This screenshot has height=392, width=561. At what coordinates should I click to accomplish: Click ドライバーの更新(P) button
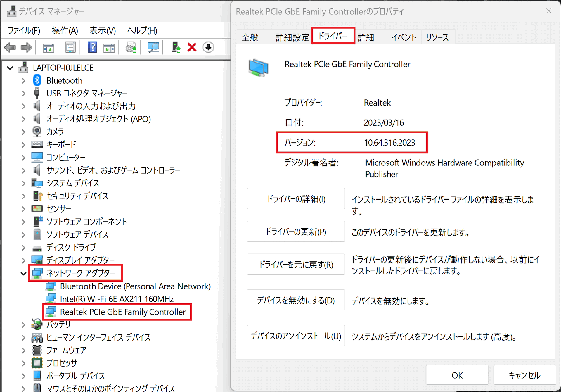tap(296, 232)
